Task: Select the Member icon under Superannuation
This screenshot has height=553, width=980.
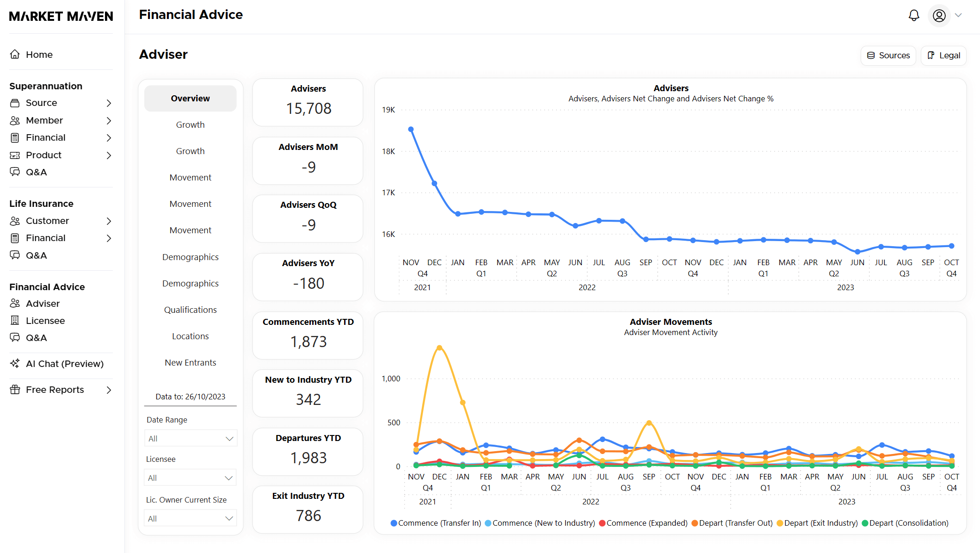Action: tap(15, 120)
